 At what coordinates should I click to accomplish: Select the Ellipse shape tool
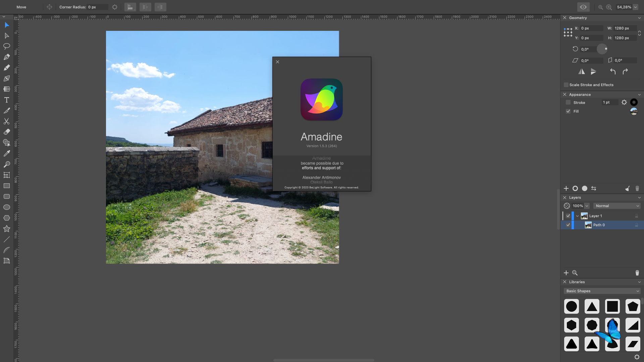click(6, 207)
